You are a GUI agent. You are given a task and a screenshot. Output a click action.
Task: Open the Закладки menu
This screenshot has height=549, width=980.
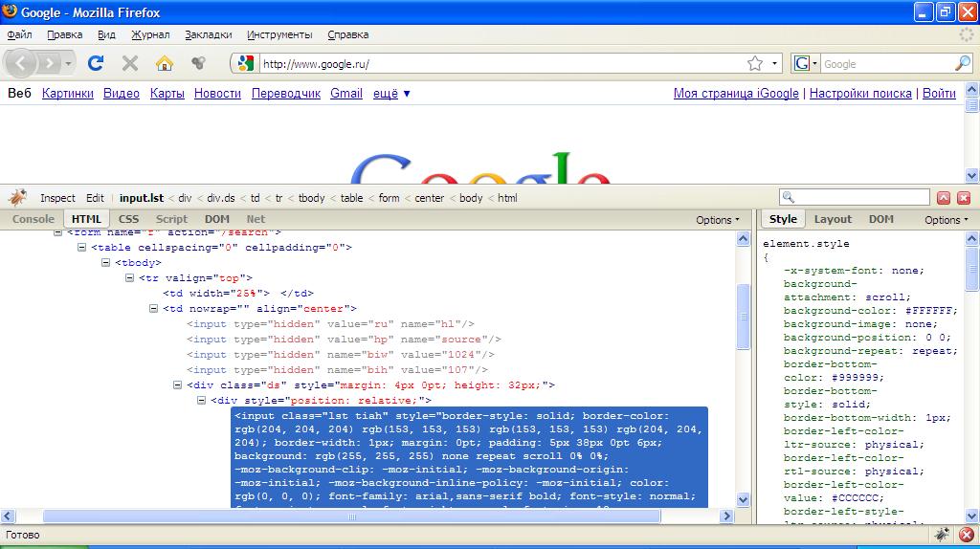pyautogui.click(x=208, y=35)
